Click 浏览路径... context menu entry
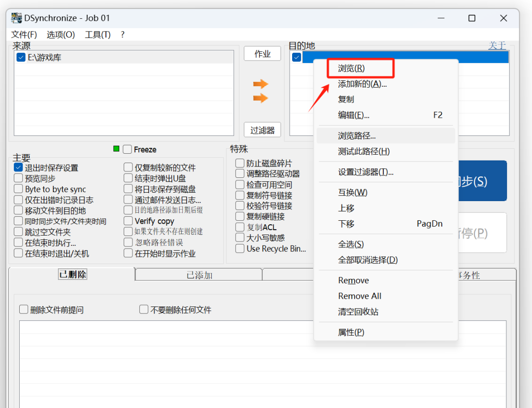Viewport: 532px width, 408px height. [x=386, y=136]
